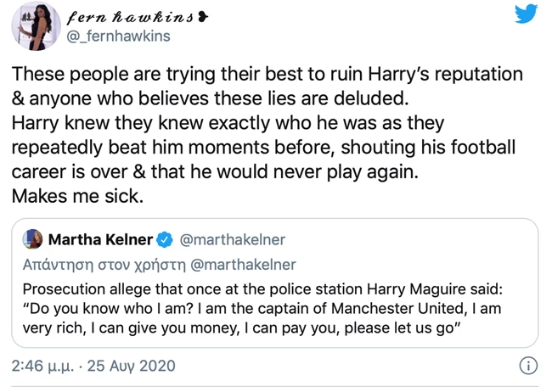The height and width of the screenshot is (392, 552).
Task: Click the main tweet text about Harry's reputation
Action: (268, 135)
